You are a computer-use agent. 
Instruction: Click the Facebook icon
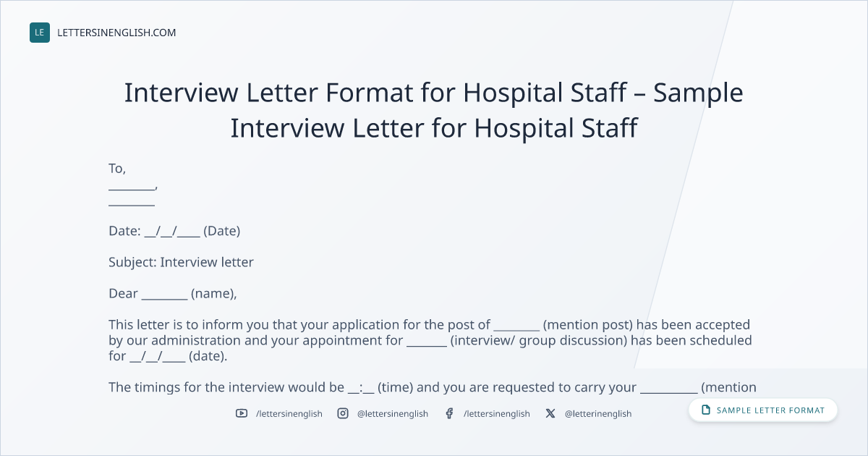[449, 413]
